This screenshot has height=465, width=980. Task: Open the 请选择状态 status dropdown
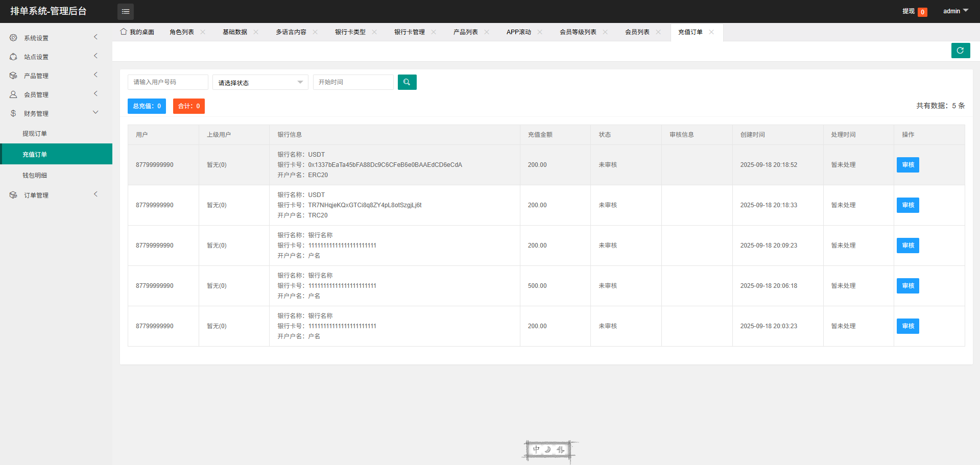coord(260,82)
